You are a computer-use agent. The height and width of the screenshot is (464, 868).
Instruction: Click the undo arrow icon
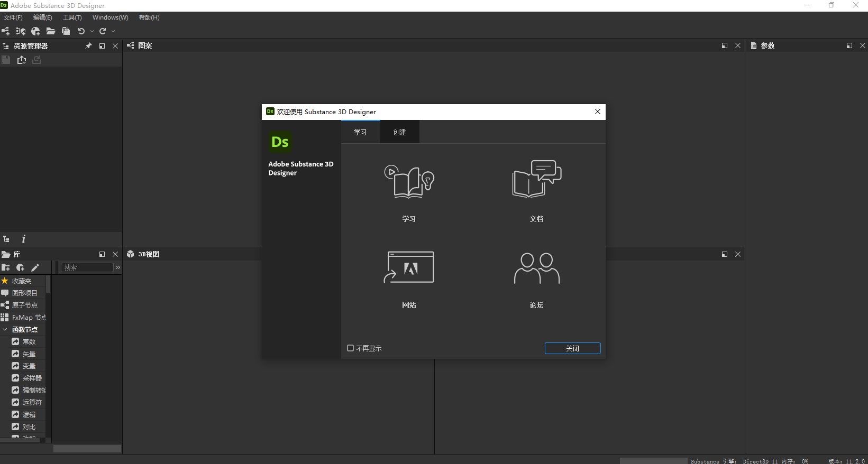(81, 31)
